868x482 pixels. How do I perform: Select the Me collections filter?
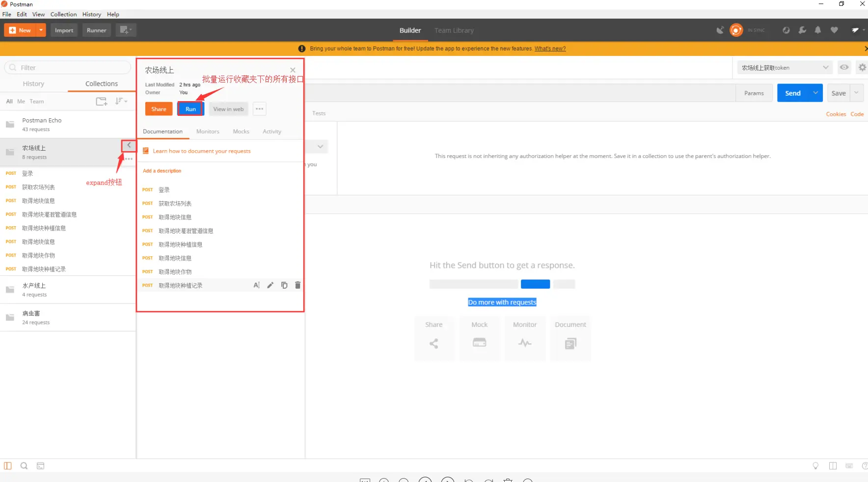point(21,102)
